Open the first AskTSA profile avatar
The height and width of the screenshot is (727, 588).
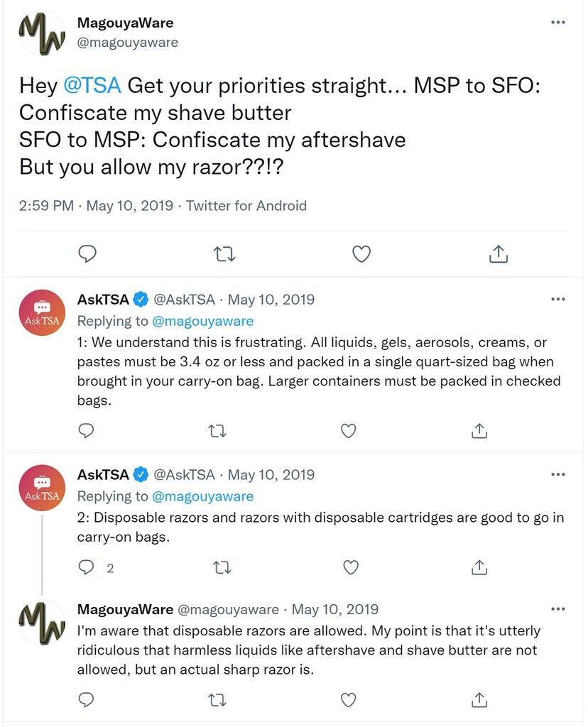tap(42, 312)
